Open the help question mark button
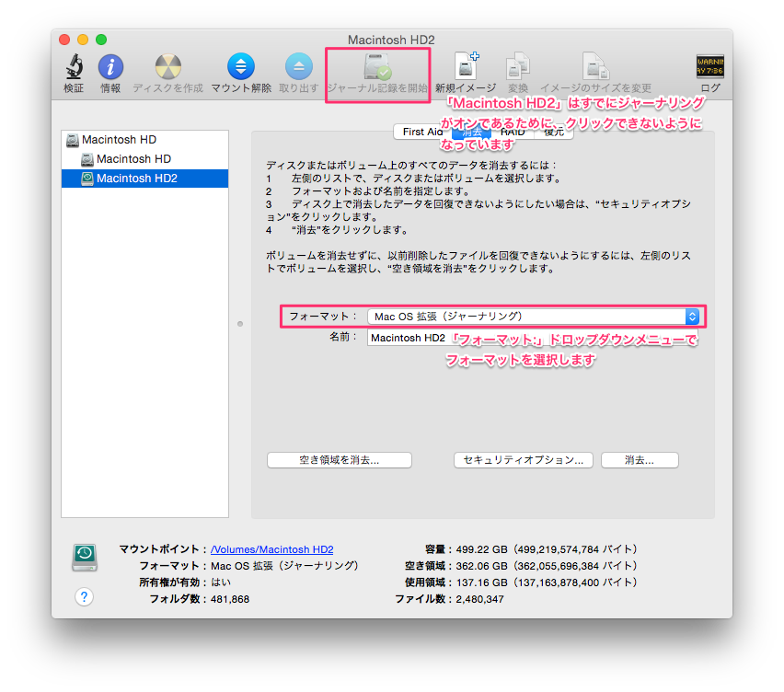Image resolution: width=784 pixels, height=692 pixels. pyautogui.click(x=84, y=596)
